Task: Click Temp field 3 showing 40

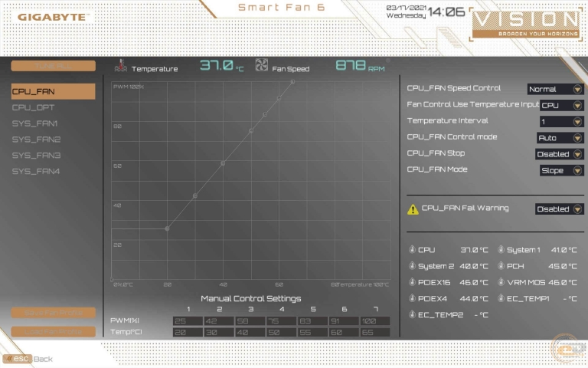Action: (x=250, y=332)
